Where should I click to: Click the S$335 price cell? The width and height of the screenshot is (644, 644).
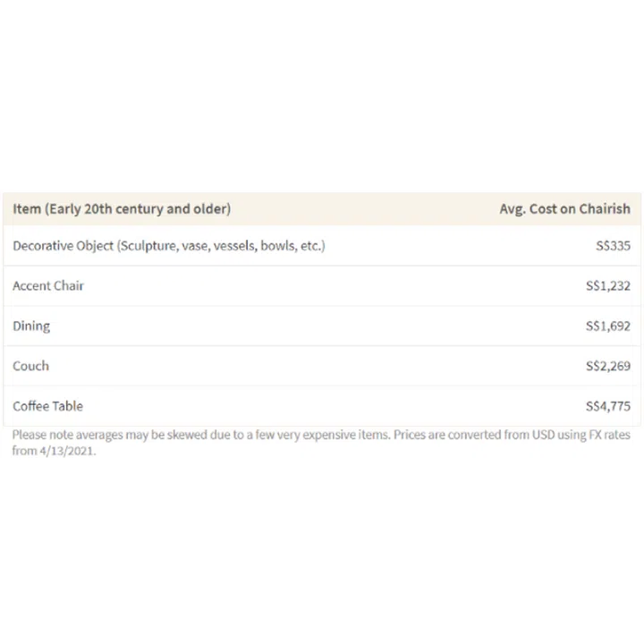(x=613, y=246)
